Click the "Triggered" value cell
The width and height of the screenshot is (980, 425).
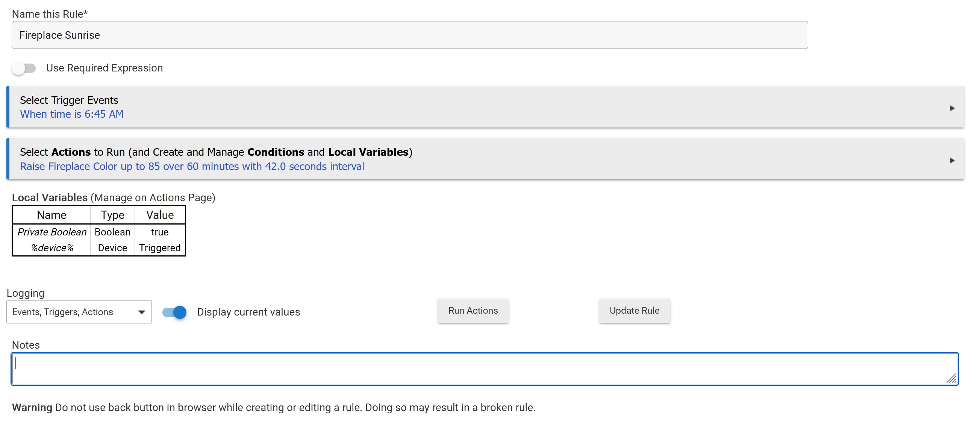160,248
